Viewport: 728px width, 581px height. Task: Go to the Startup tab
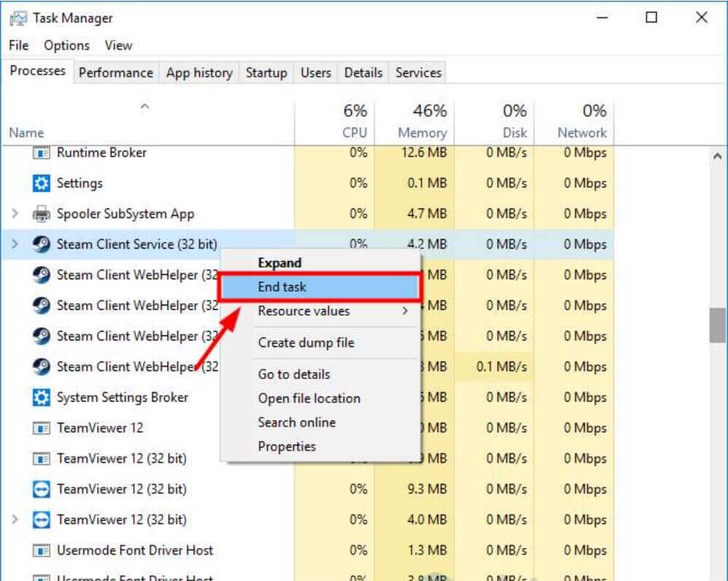(x=266, y=73)
